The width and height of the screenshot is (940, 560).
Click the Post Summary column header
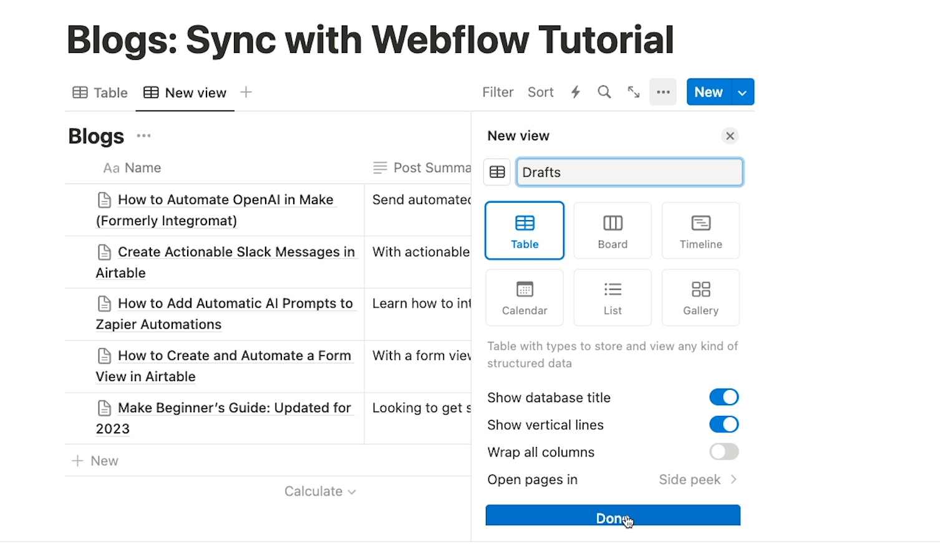coord(422,168)
